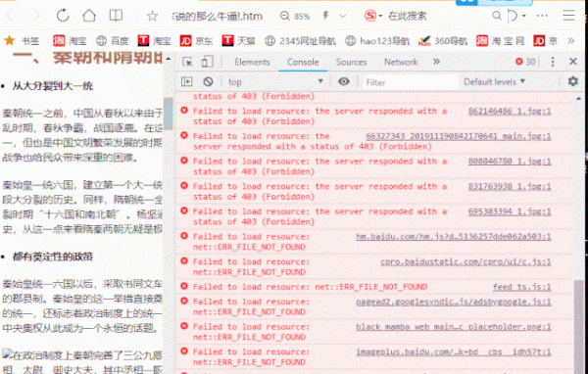This screenshot has width=588, height=374.
Task: Open Sogou search engine selector
Action: (373, 16)
